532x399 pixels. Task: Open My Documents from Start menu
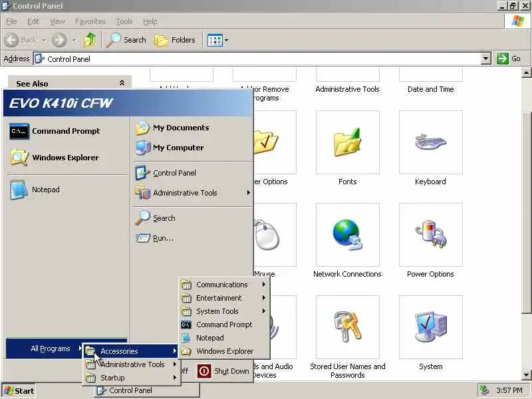click(193, 128)
